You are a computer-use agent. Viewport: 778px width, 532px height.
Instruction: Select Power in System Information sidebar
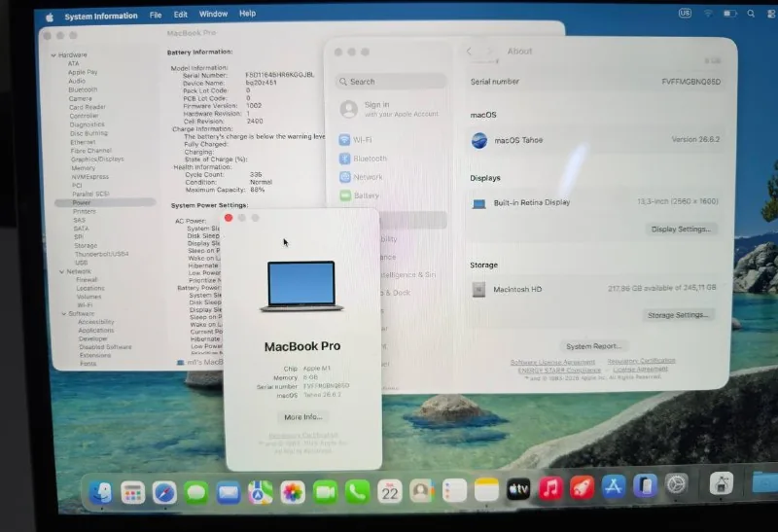click(x=105, y=202)
